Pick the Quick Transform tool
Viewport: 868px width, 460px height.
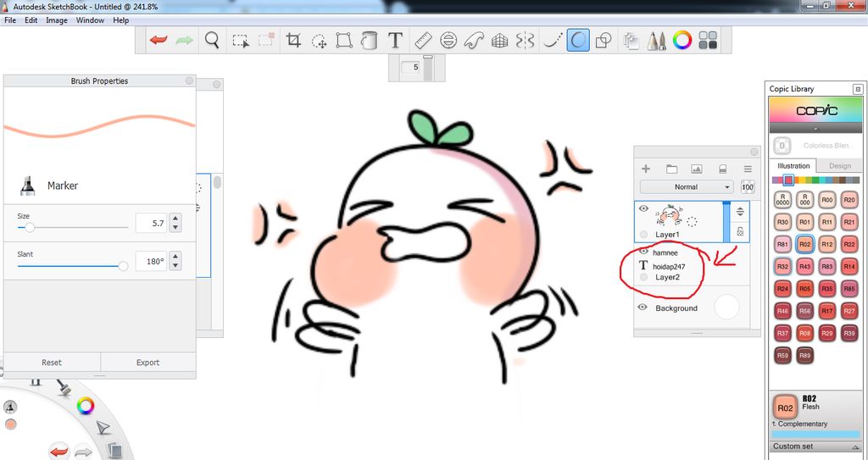[x=319, y=41]
